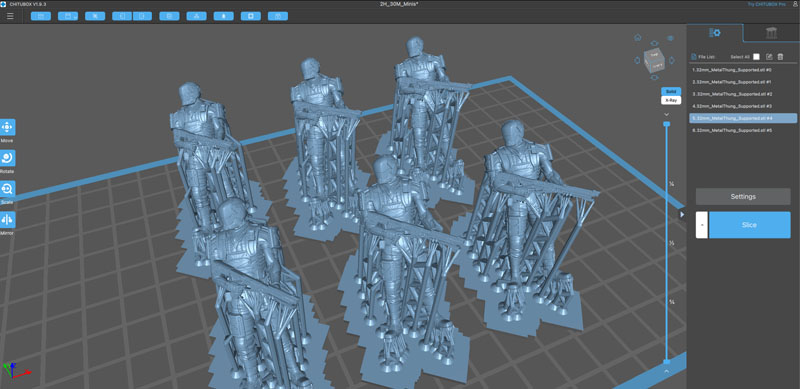Screen dimensions: 800x389
Task: Select the Mirror tool
Action: pos(7,220)
